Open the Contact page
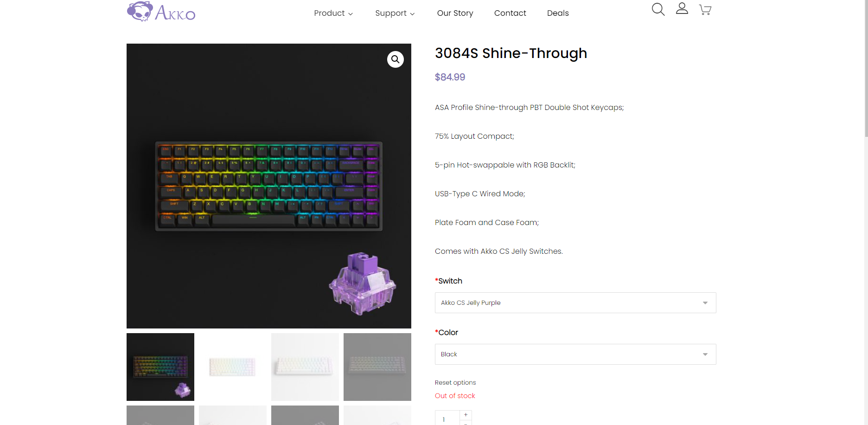This screenshot has width=868, height=425. (510, 13)
